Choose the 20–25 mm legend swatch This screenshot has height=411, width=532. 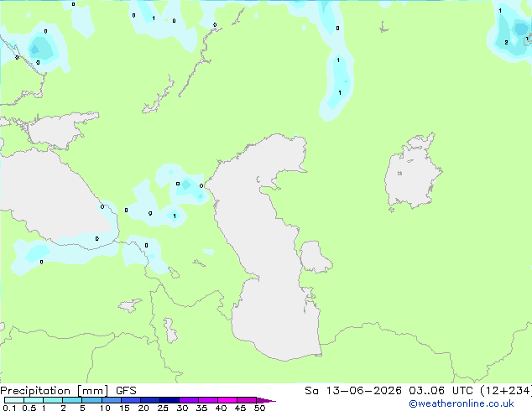(x=149, y=400)
